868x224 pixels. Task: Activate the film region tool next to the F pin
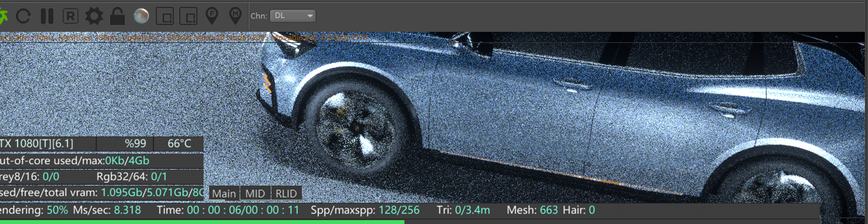[188, 16]
